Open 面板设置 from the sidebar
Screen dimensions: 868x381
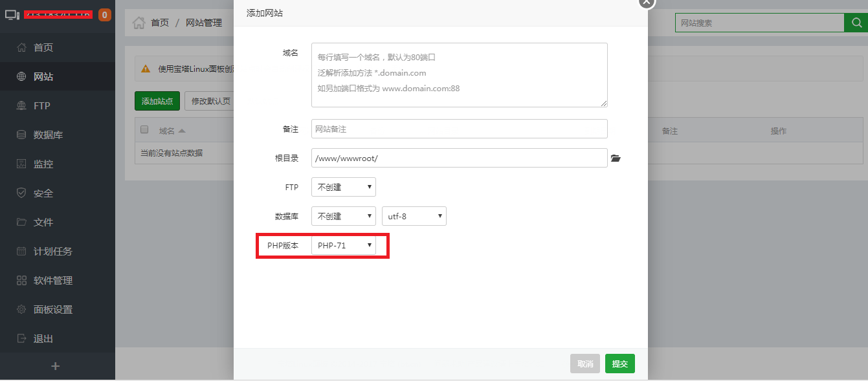click(52, 310)
